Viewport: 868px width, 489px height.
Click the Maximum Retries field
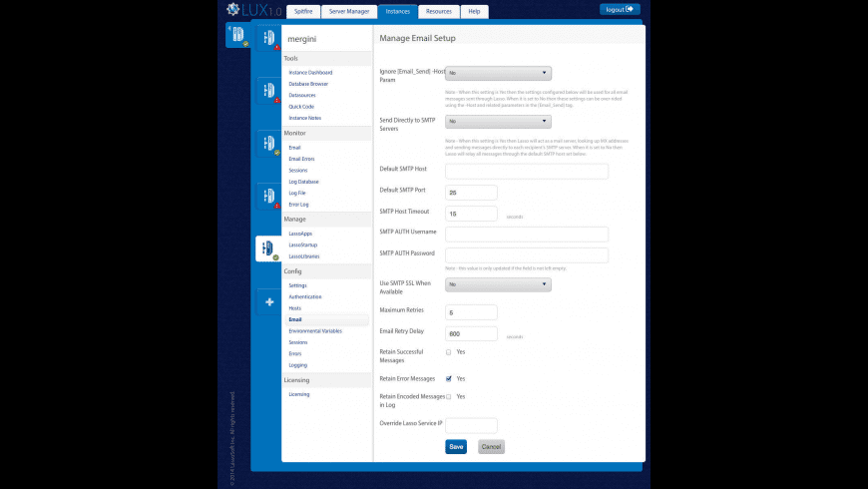coord(471,313)
